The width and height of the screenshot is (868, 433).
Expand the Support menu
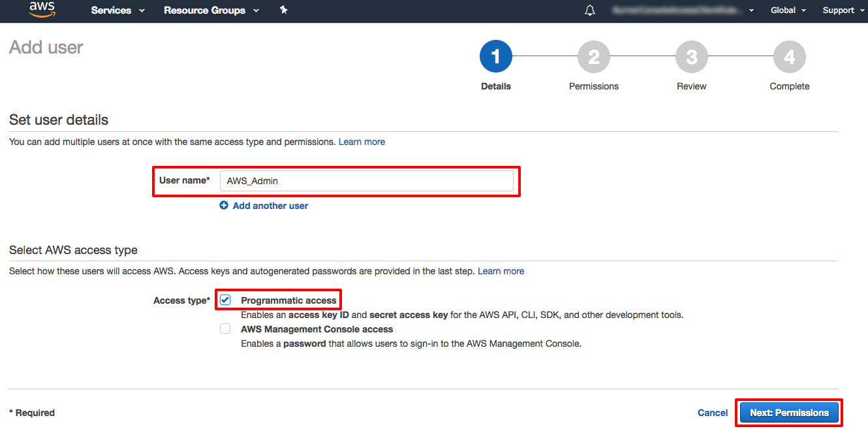843,10
